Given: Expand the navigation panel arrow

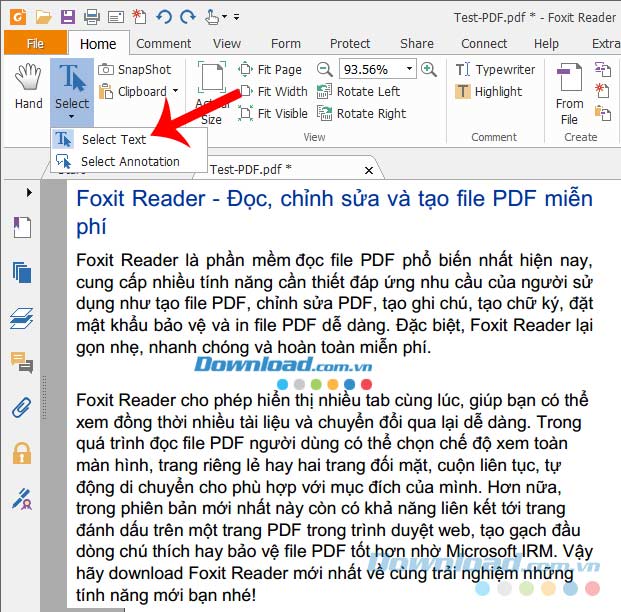Looking at the screenshot, I should tap(29, 193).
